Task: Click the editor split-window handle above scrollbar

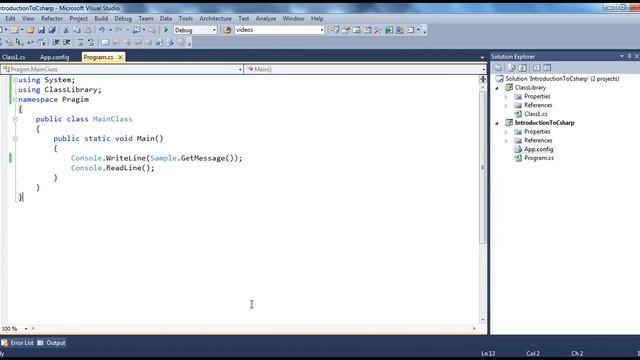Action: [483, 79]
